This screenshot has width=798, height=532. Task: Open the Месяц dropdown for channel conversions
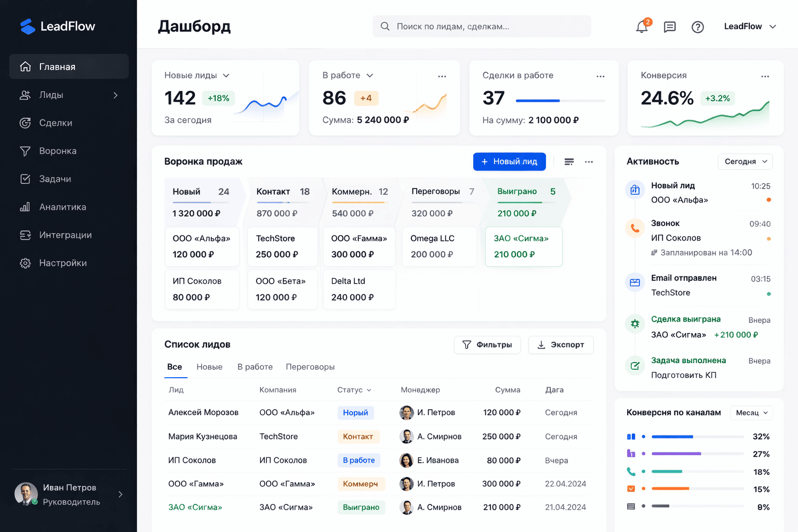(751, 413)
